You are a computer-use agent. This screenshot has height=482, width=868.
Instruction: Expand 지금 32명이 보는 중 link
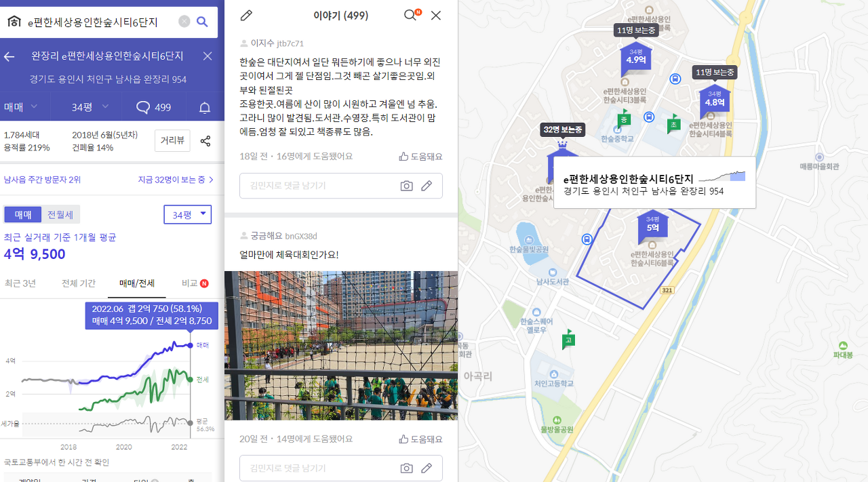tap(176, 180)
